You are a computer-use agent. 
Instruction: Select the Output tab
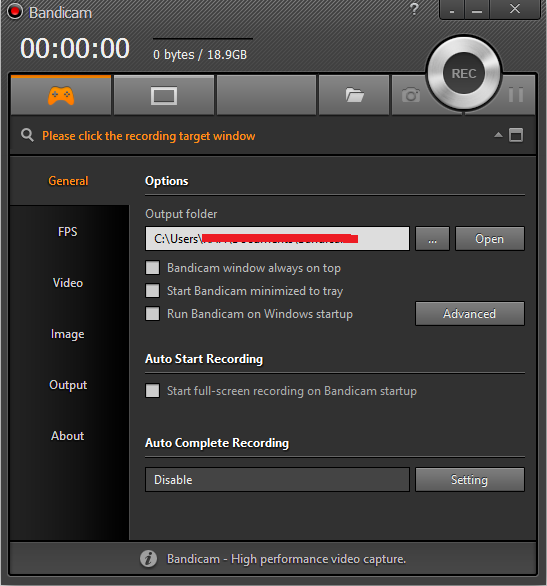click(x=68, y=385)
